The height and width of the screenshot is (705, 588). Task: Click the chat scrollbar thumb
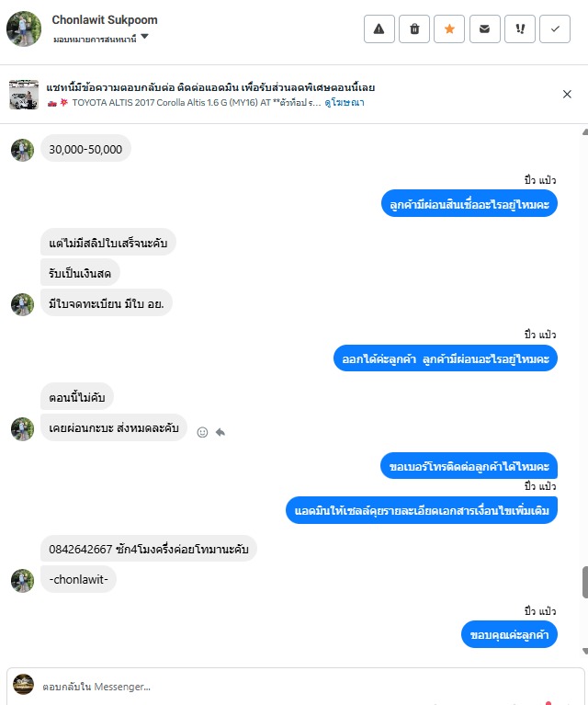click(x=585, y=582)
